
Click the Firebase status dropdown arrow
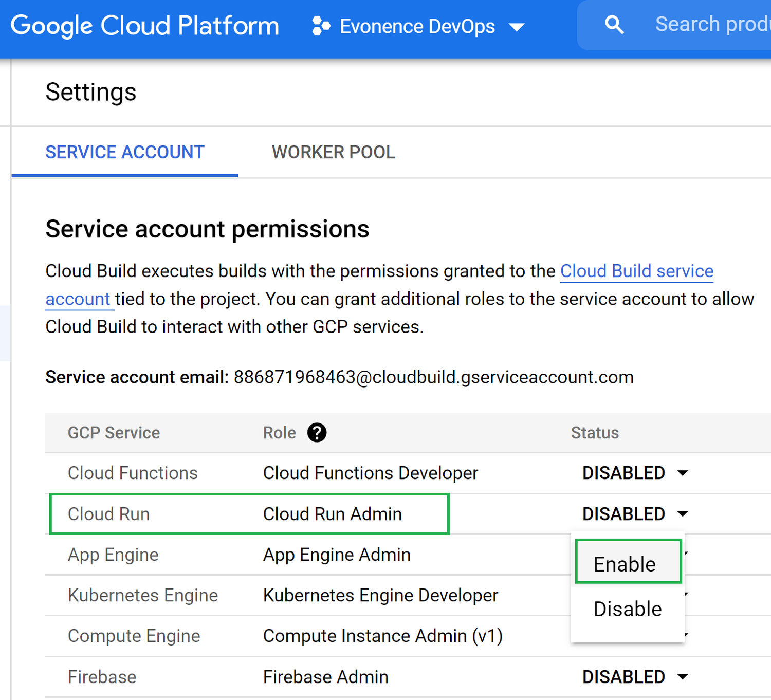(x=683, y=677)
